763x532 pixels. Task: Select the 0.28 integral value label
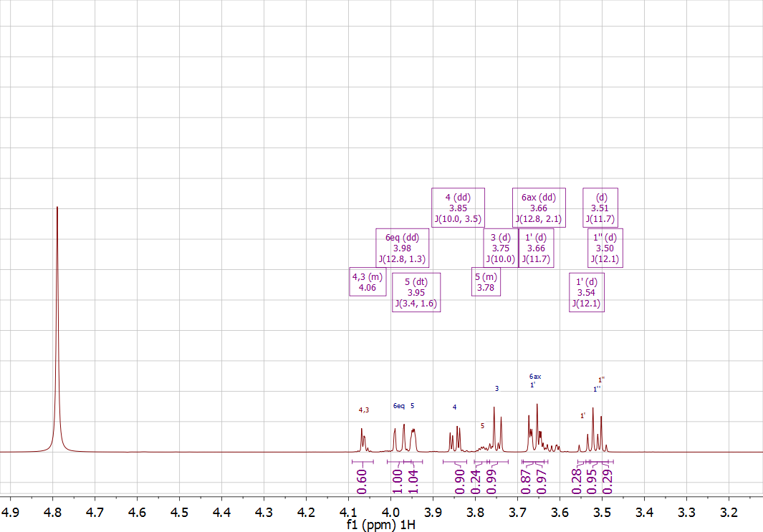[577, 482]
